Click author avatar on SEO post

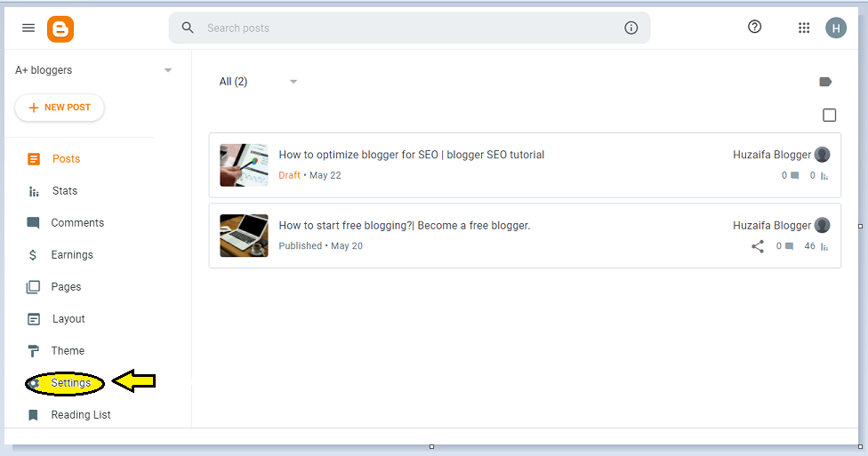(822, 155)
